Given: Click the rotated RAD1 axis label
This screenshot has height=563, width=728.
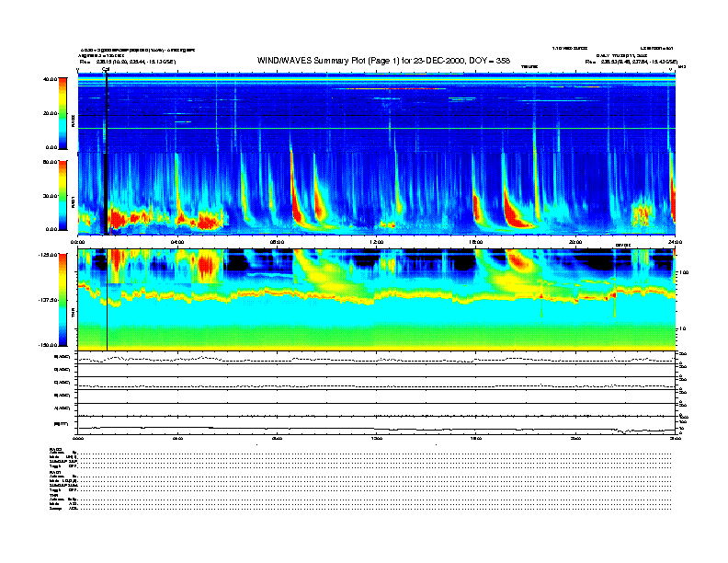Looking at the screenshot, I should click(x=73, y=202).
